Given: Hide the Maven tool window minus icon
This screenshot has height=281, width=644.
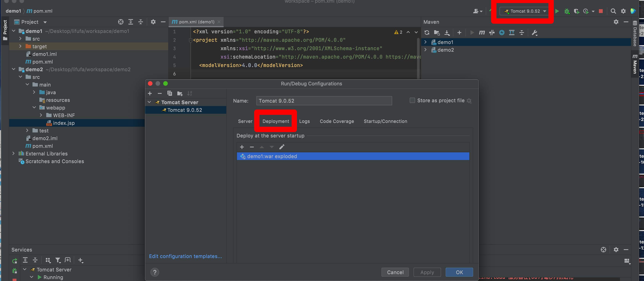Looking at the screenshot, I should pos(626,22).
